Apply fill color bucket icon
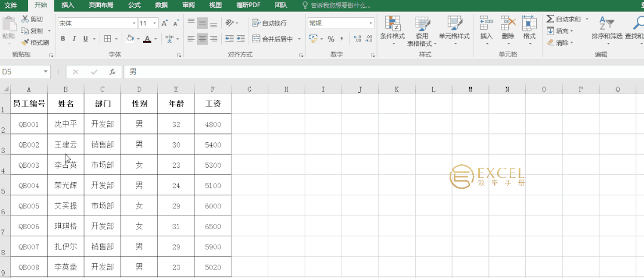This screenshot has width=644, height=278. pyautogui.click(x=130, y=39)
